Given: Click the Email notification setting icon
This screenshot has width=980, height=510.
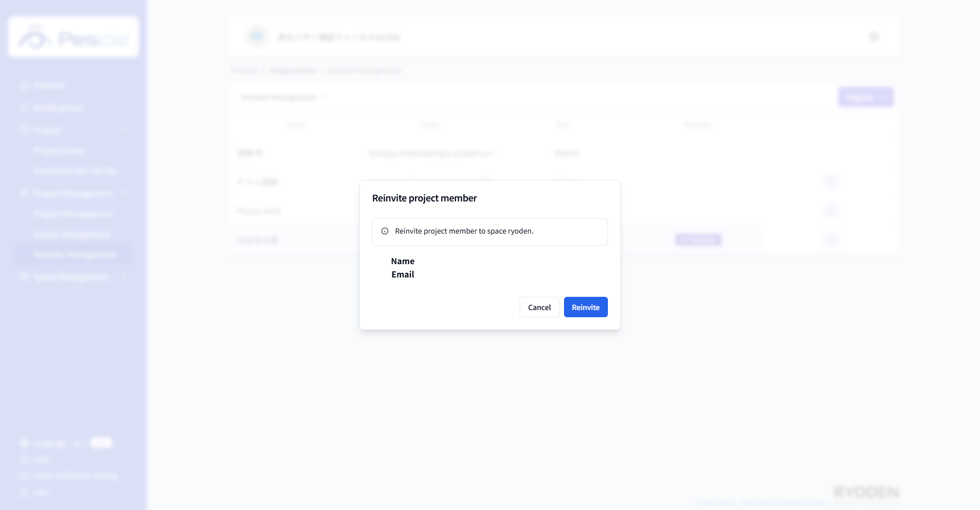Looking at the screenshot, I should coord(24,476).
